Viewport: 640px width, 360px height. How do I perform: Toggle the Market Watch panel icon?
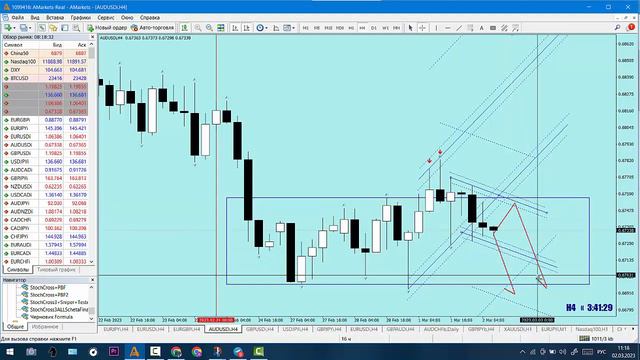42,28
